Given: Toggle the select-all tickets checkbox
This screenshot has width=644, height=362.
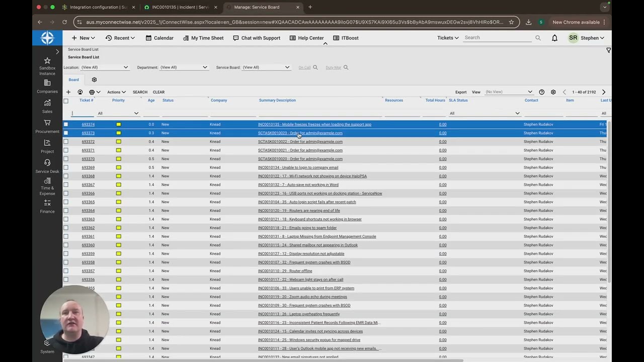Looking at the screenshot, I should tap(66, 101).
